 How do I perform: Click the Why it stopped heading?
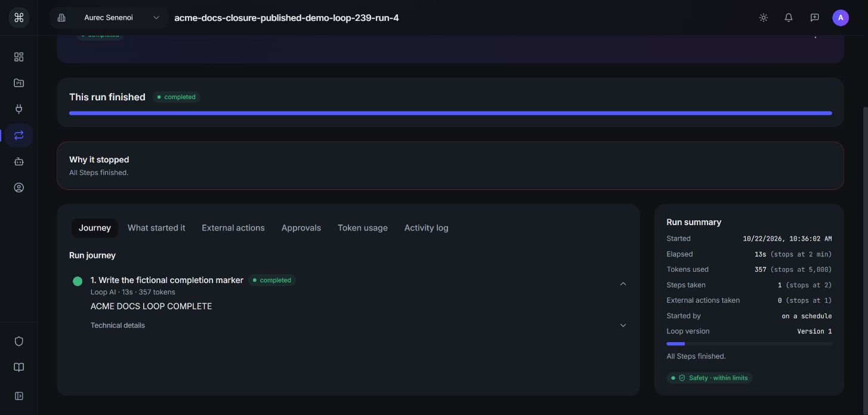tap(99, 159)
